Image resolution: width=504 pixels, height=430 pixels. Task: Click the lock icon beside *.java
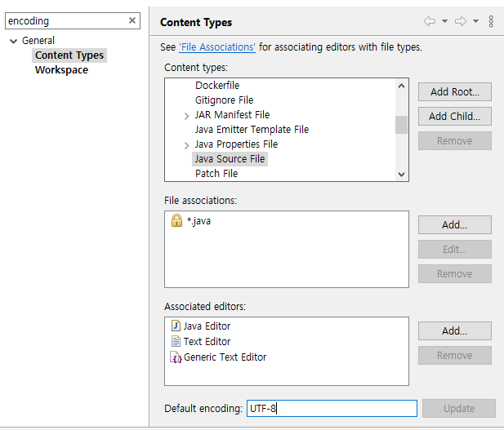click(x=176, y=221)
